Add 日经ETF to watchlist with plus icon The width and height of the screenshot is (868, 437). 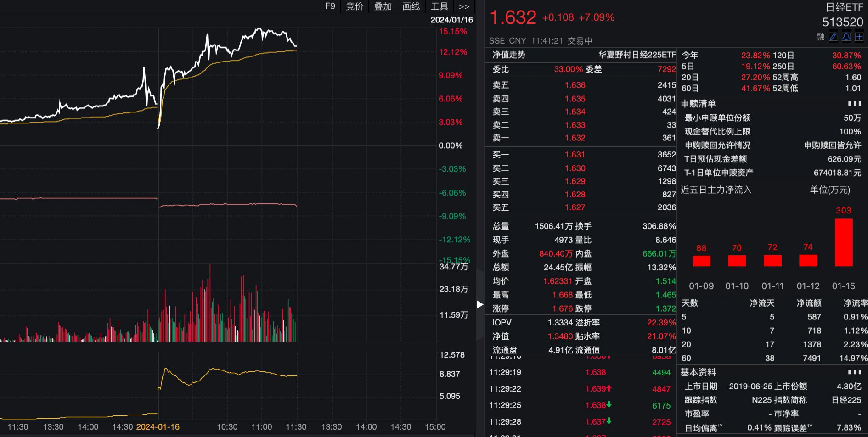click(859, 37)
